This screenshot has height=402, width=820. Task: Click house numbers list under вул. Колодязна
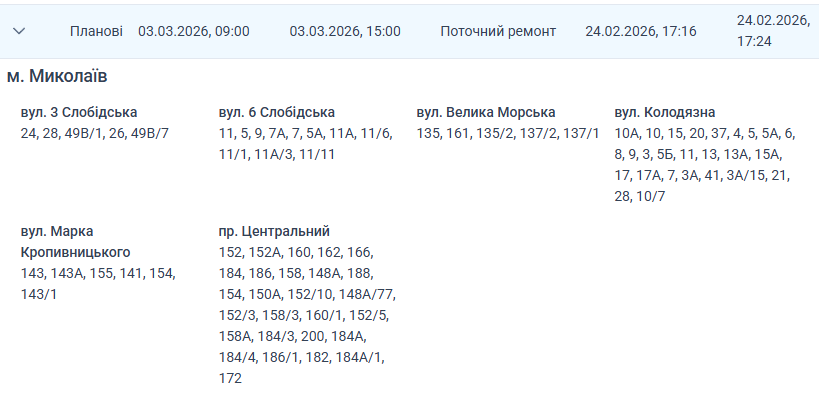pos(703,165)
